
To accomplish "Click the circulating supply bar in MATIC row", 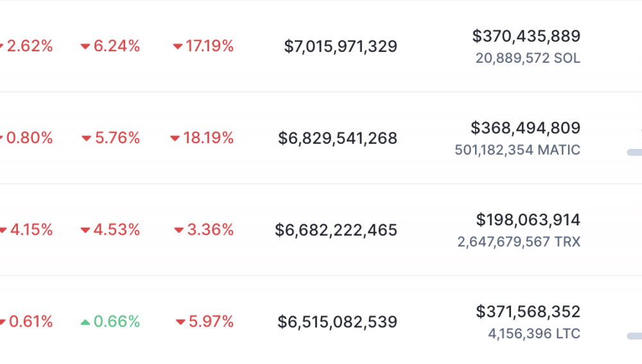I will point(635,152).
